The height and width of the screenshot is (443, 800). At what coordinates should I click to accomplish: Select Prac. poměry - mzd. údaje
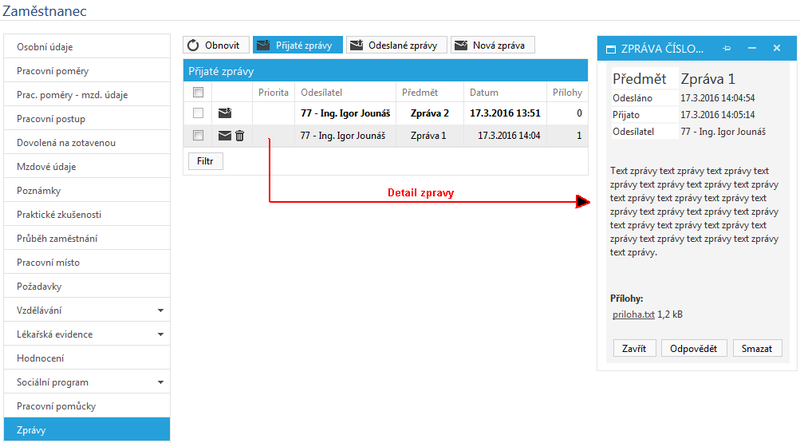87,95
